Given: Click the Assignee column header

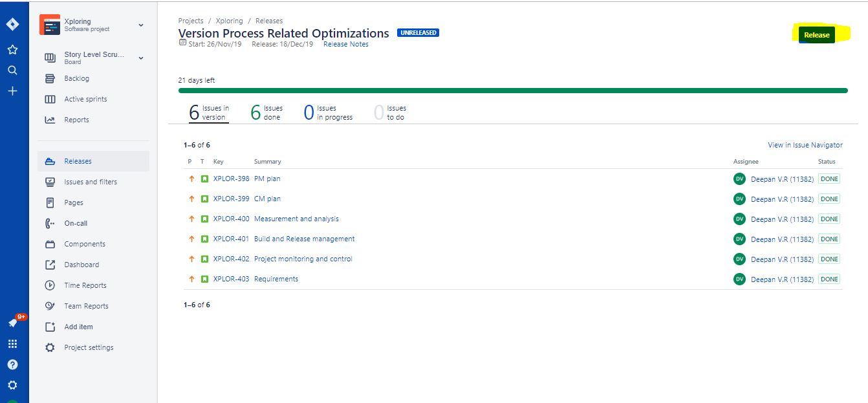Looking at the screenshot, I should tap(746, 162).
